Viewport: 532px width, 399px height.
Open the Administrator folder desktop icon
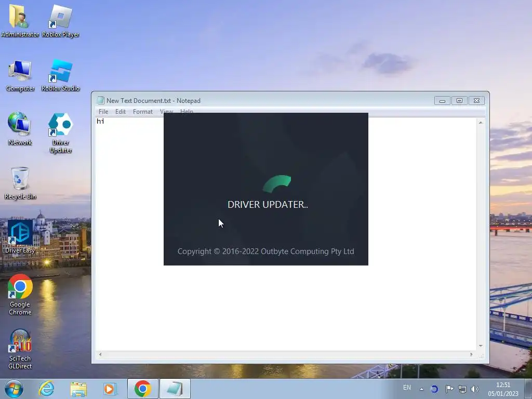pos(20,20)
